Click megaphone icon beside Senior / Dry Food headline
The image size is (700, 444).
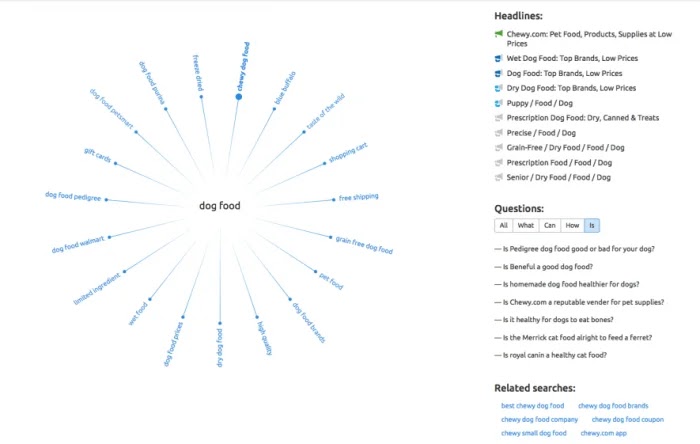pos(499,178)
